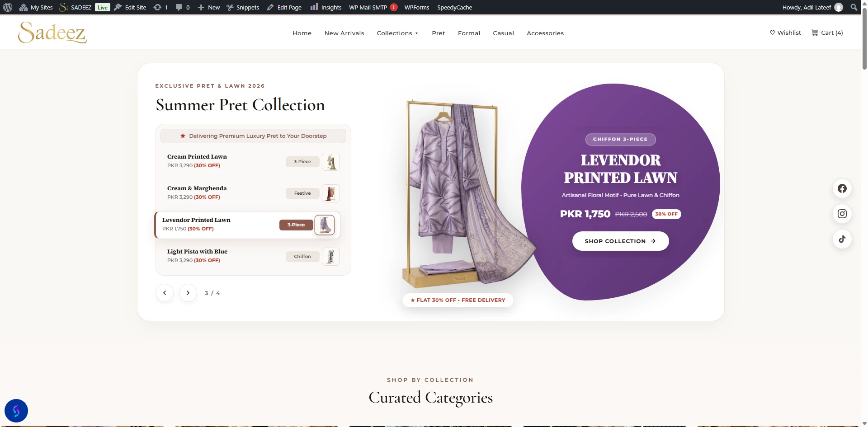Open the Insights stats menu
Screen dimensions: 868x427
tap(326, 7)
